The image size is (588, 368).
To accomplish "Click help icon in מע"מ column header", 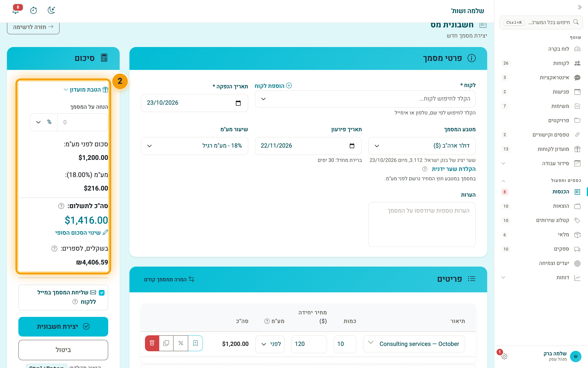I will pos(267,321).
